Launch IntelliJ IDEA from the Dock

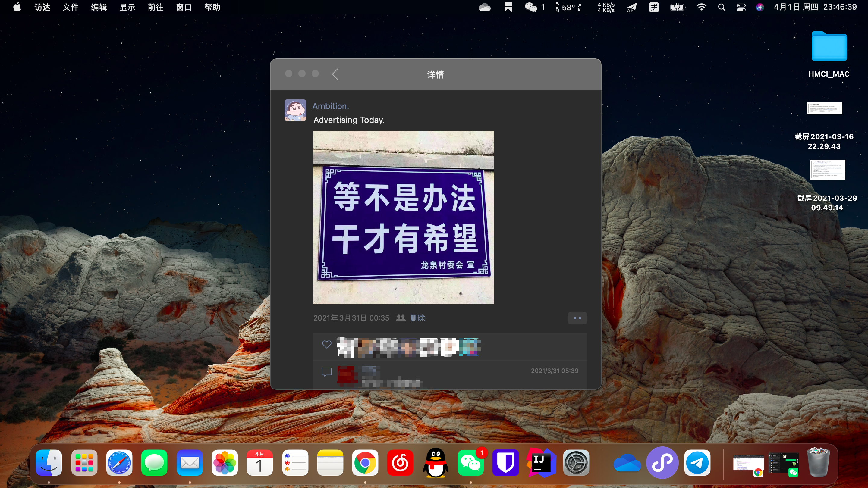point(541,462)
